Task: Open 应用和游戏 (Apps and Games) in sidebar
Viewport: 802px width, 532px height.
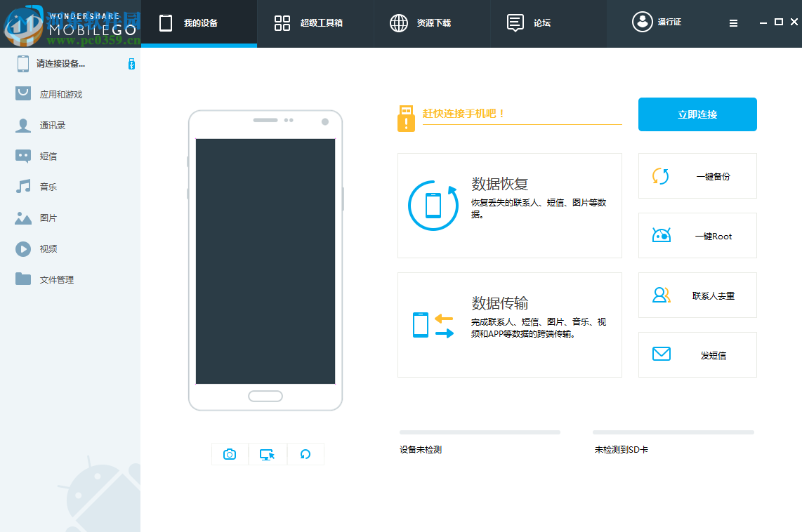Action: pyautogui.click(x=22, y=93)
